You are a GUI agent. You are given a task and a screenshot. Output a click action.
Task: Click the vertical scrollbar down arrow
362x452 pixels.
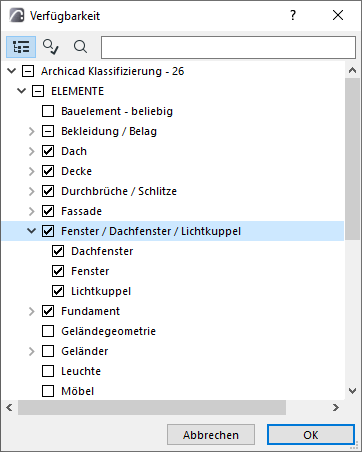coord(352,391)
